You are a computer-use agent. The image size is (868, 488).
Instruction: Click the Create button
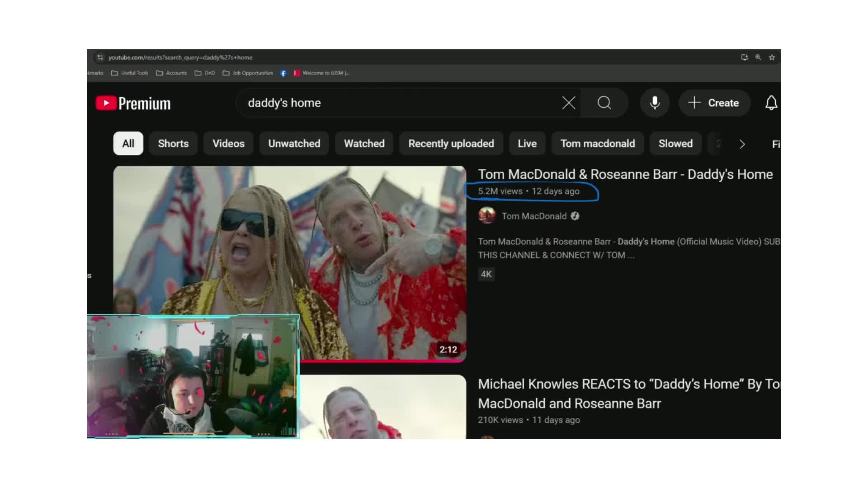point(714,103)
